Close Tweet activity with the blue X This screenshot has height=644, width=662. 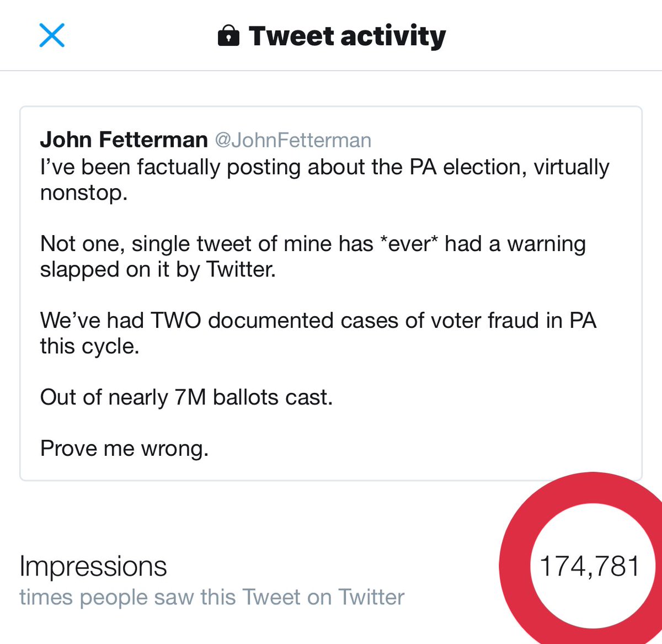tap(52, 35)
